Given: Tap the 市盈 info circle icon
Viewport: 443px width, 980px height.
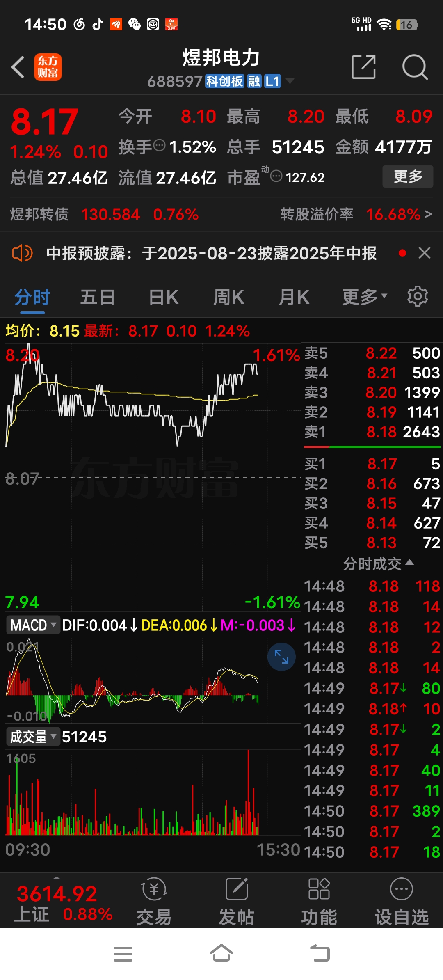Looking at the screenshot, I should 276,176.
